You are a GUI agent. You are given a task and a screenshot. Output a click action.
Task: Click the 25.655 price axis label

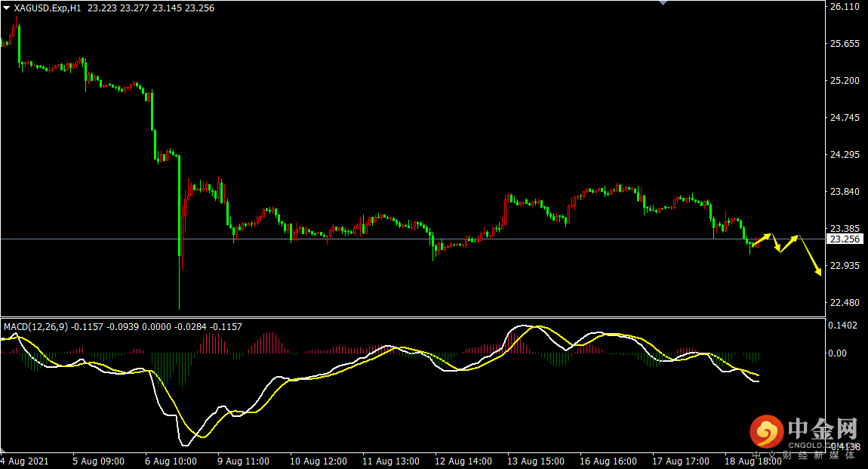(x=845, y=44)
